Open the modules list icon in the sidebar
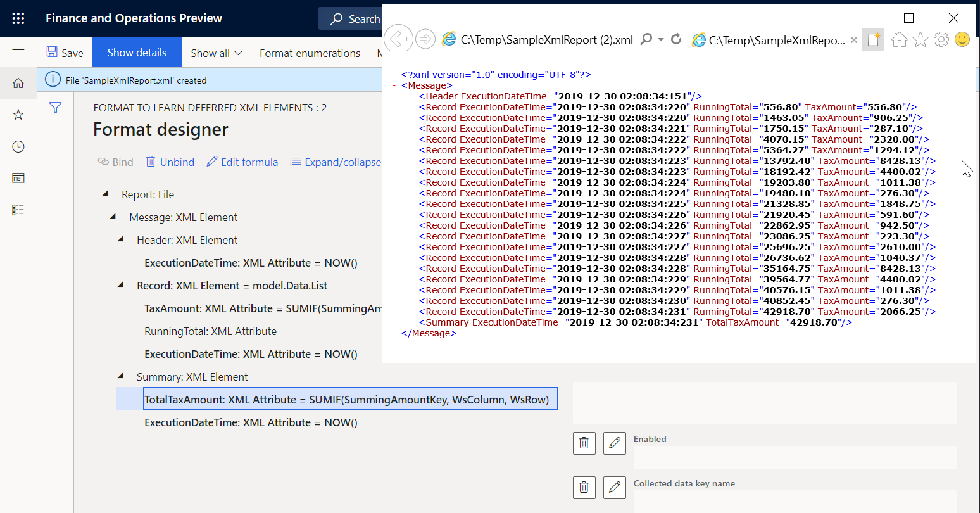This screenshot has height=513, width=980. [18, 210]
